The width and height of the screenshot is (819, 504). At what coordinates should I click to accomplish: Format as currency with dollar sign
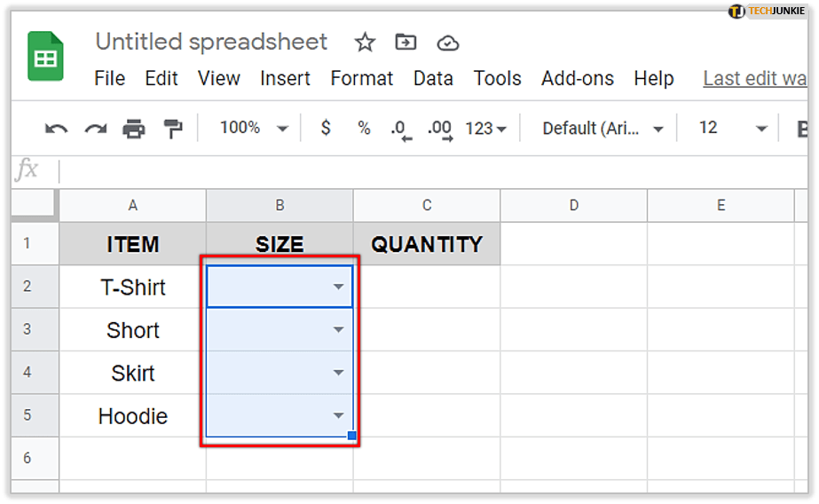pyautogui.click(x=326, y=128)
